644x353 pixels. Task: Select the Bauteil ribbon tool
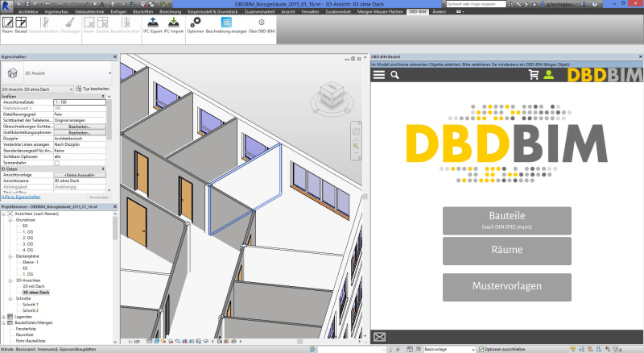point(21,25)
